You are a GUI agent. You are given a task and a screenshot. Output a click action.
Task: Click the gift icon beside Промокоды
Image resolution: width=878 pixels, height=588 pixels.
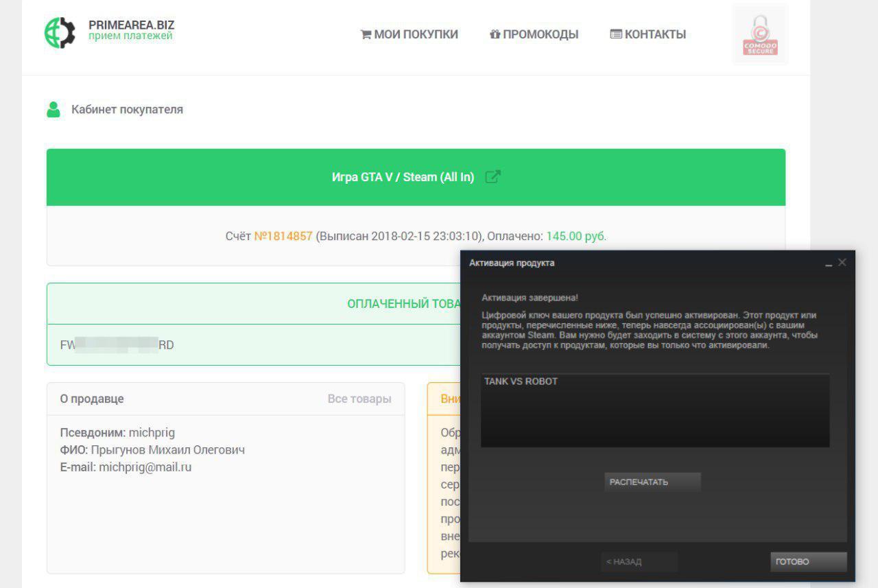pyautogui.click(x=495, y=34)
